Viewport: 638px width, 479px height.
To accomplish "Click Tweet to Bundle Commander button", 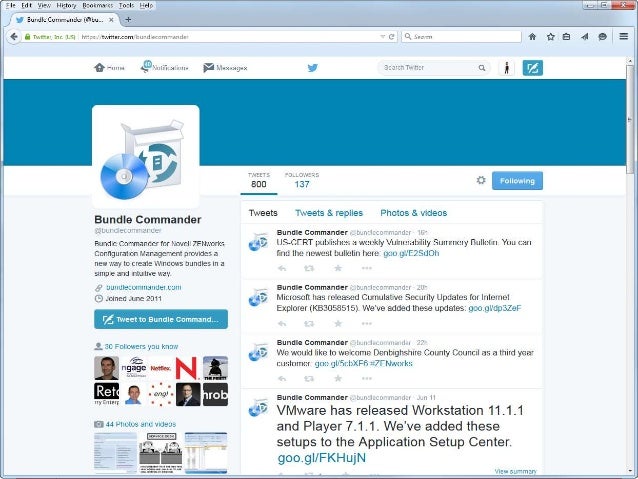I will point(161,319).
